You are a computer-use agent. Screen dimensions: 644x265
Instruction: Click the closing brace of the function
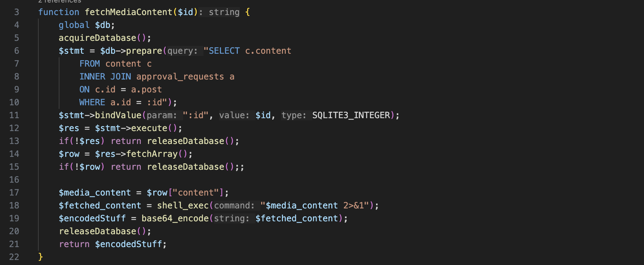(40, 257)
